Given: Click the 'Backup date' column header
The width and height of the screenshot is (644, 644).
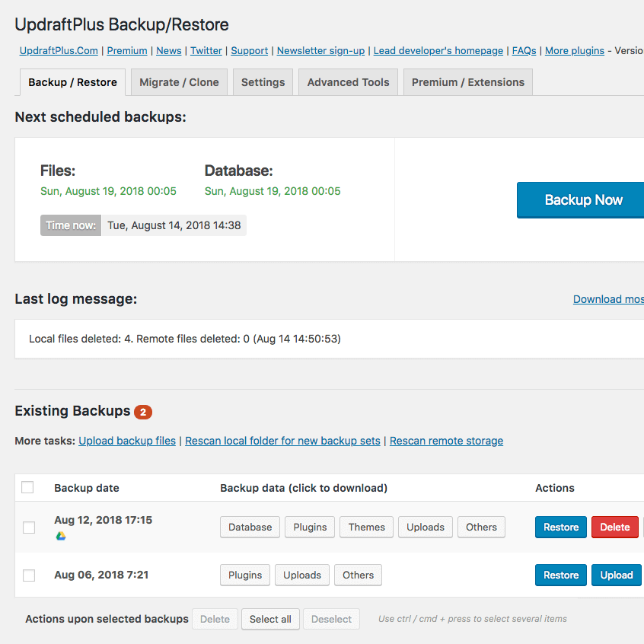Looking at the screenshot, I should coord(87,488).
